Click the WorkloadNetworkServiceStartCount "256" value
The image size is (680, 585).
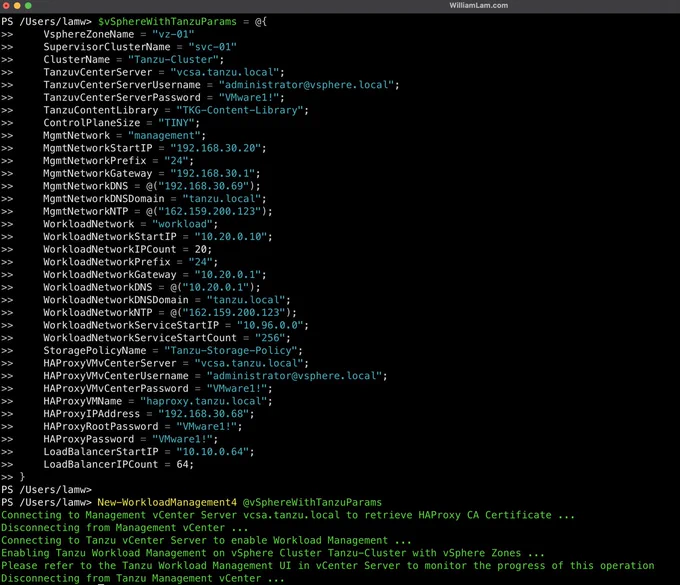click(270, 338)
